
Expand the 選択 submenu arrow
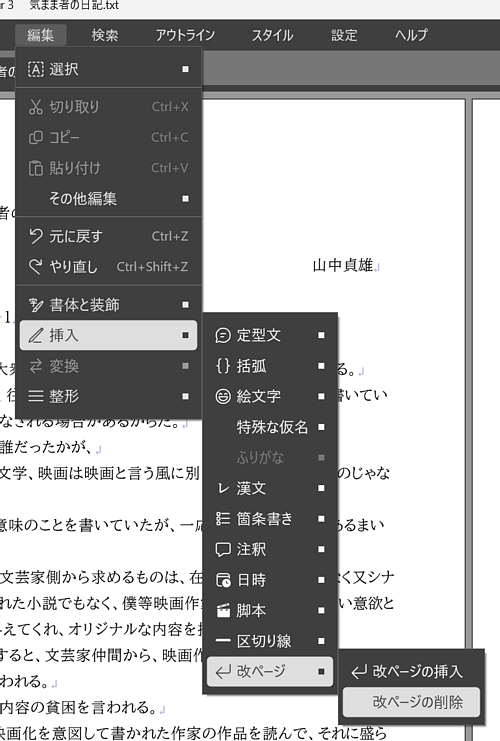tap(186, 69)
